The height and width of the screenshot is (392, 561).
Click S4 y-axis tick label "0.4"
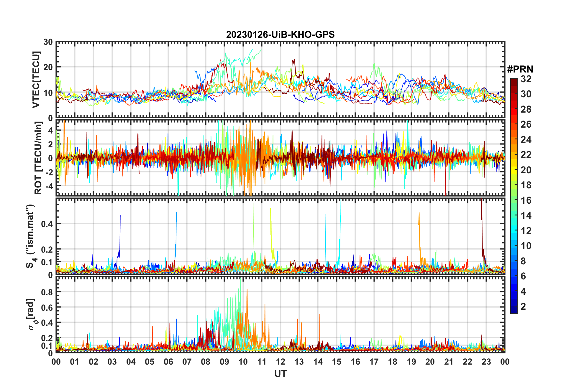(x=47, y=224)
